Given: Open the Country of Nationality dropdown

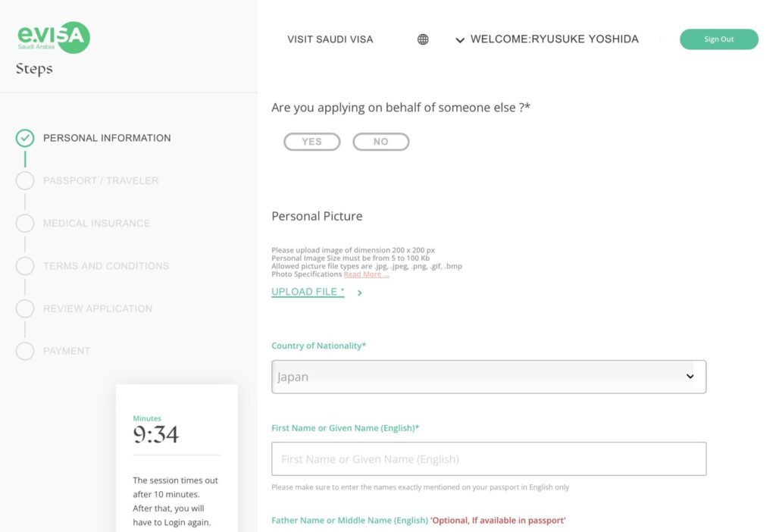Looking at the screenshot, I should pos(489,377).
